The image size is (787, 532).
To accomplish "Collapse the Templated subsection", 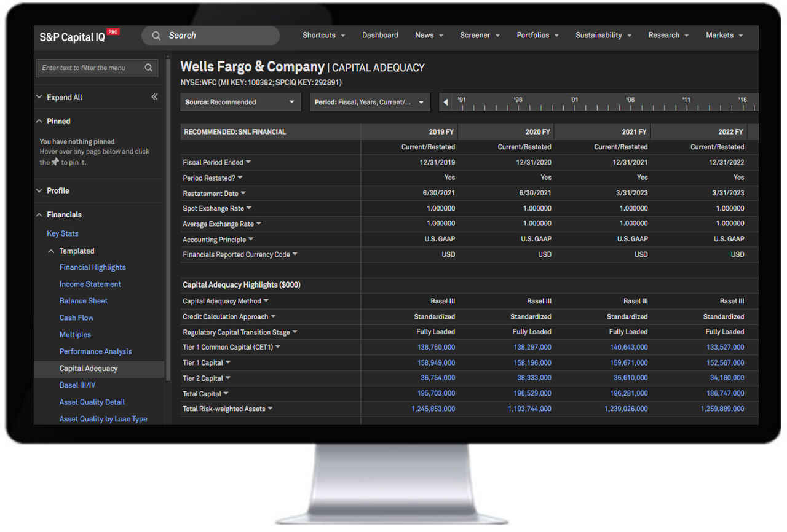I will point(71,251).
